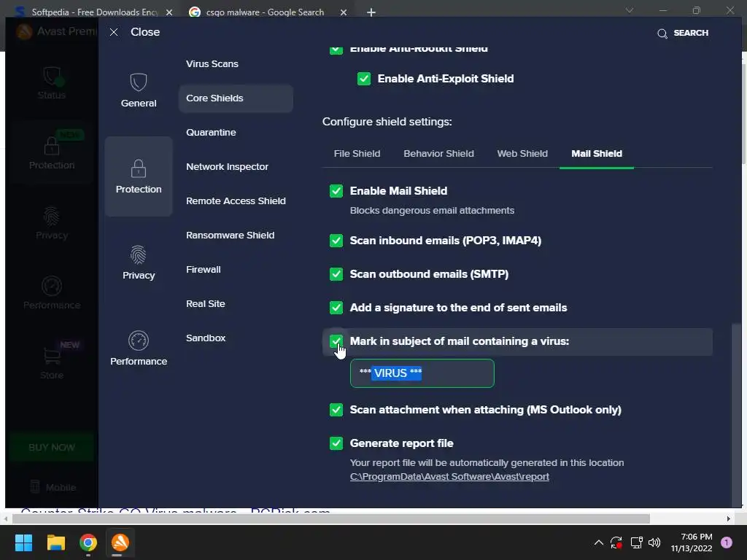Open Virus Scans settings
Image resolution: width=747 pixels, height=560 pixels.
click(212, 64)
